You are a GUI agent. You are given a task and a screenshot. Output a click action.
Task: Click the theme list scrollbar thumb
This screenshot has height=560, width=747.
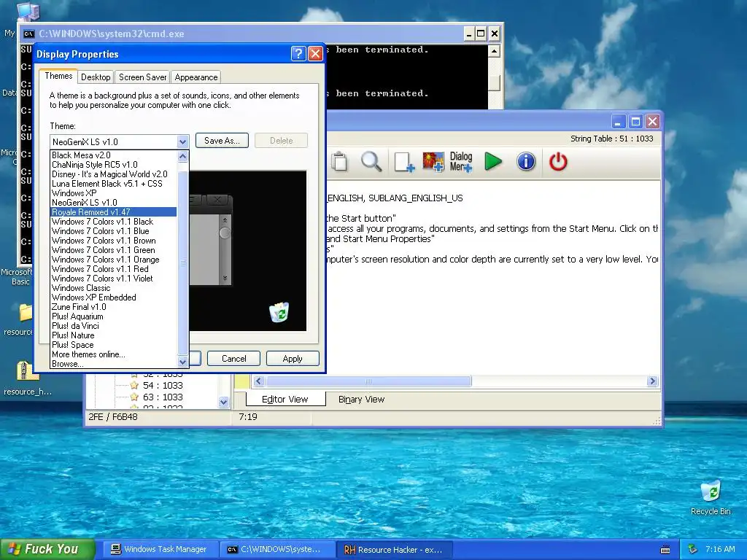(x=182, y=262)
